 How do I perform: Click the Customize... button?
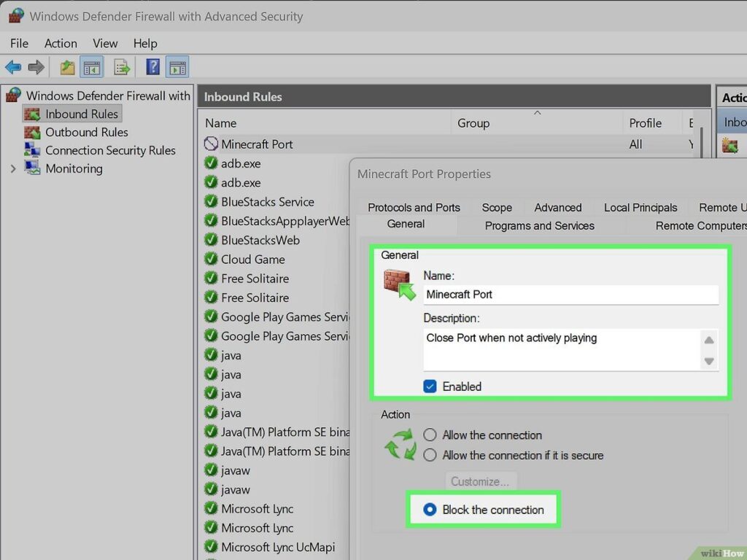(x=480, y=481)
